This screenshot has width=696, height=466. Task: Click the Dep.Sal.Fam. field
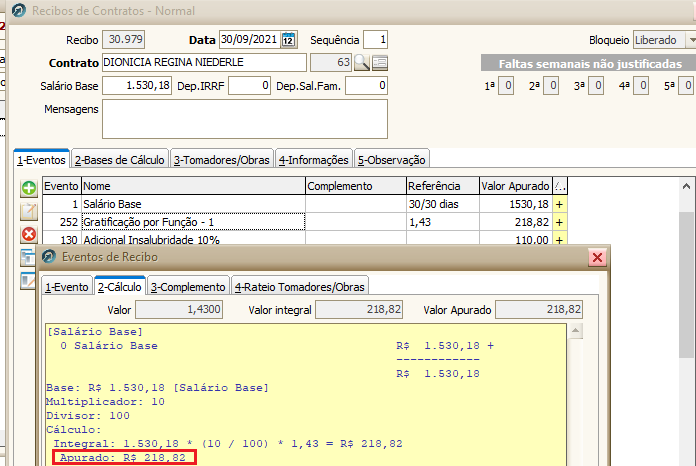[x=366, y=86]
